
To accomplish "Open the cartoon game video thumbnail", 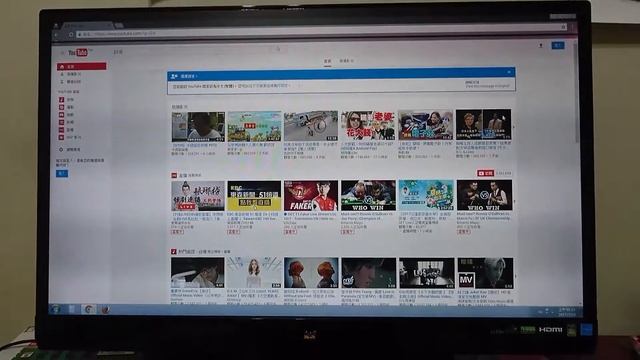I will pos(254,126).
